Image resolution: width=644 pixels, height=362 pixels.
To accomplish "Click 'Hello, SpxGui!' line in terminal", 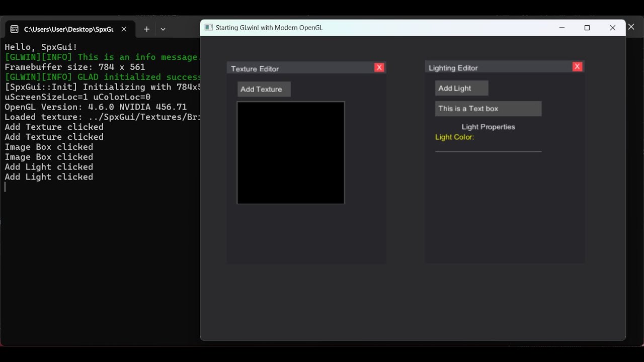I will (41, 47).
